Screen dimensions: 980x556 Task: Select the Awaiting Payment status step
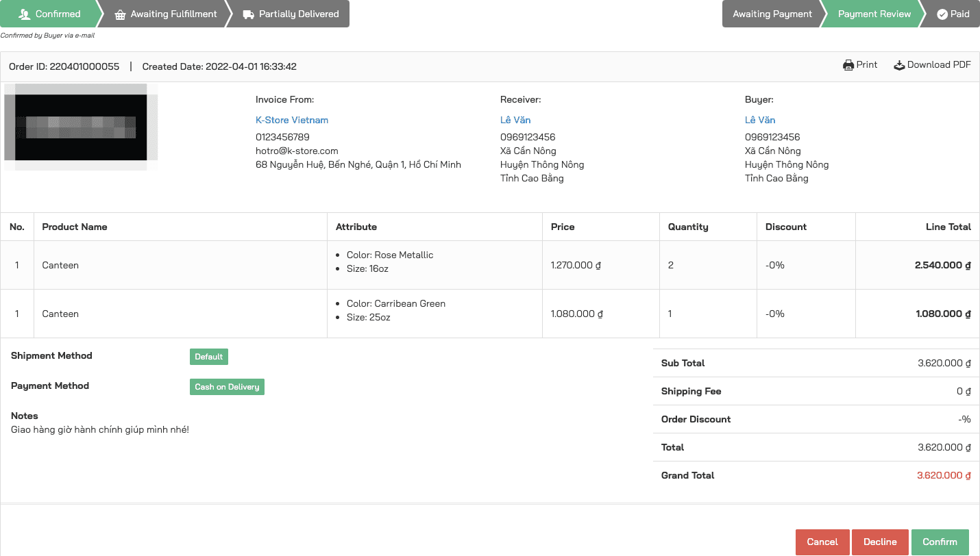click(772, 14)
